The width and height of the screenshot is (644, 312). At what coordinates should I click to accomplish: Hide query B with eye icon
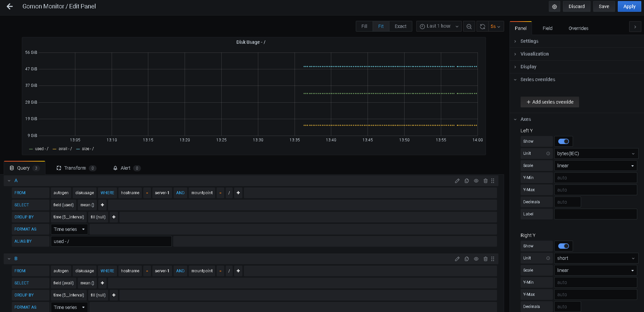[x=476, y=259]
